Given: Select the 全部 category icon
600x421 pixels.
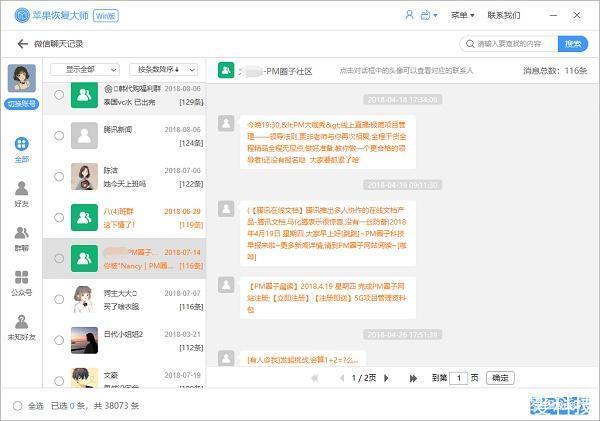Looking at the screenshot, I should [22, 144].
